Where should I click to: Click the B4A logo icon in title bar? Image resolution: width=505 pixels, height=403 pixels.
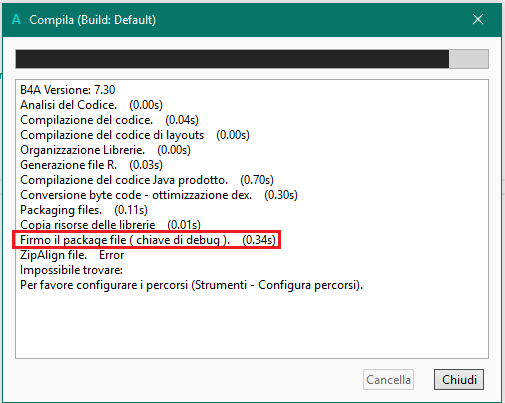16,19
